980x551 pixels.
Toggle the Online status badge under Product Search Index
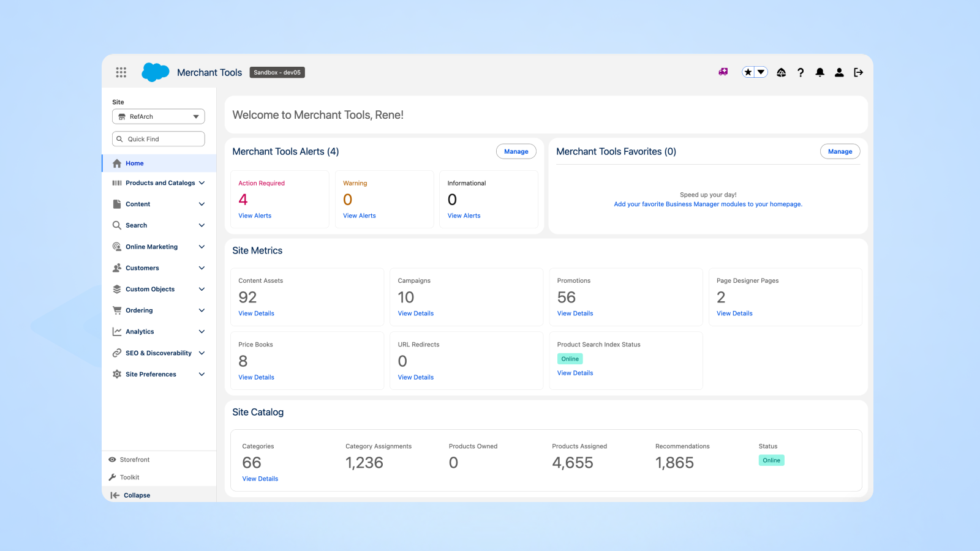570,358
